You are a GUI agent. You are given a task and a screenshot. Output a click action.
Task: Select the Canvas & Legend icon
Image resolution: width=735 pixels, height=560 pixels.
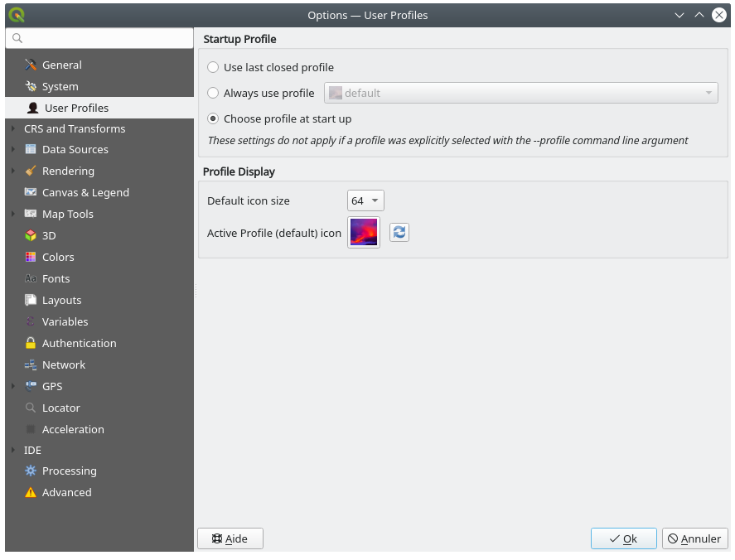29,192
